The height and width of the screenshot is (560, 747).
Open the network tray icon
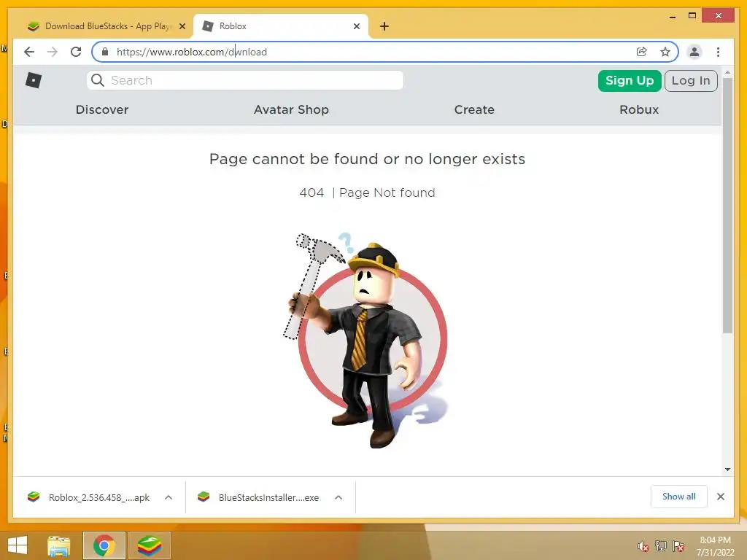coord(661,546)
